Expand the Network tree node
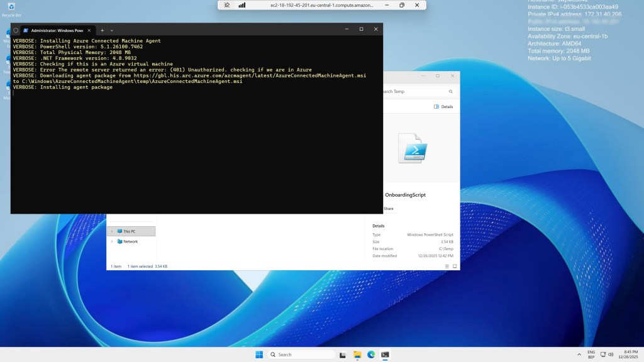 (x=112, y=241)
